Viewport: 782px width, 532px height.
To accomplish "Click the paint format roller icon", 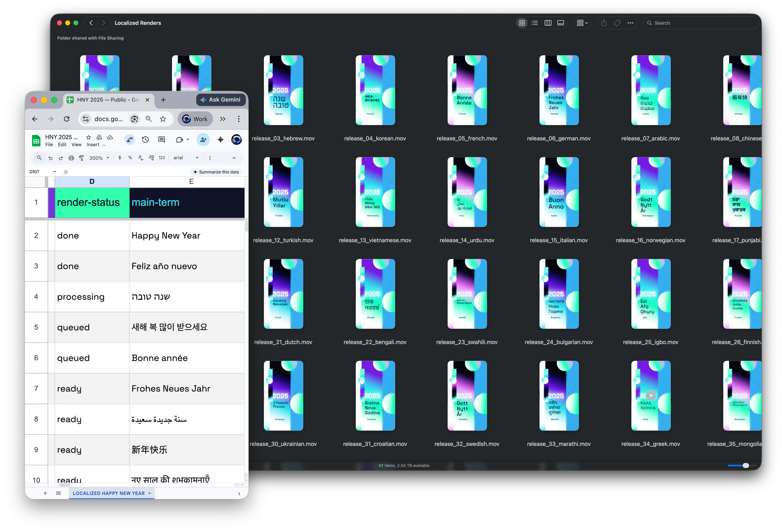I will click(x=82, y=158).
